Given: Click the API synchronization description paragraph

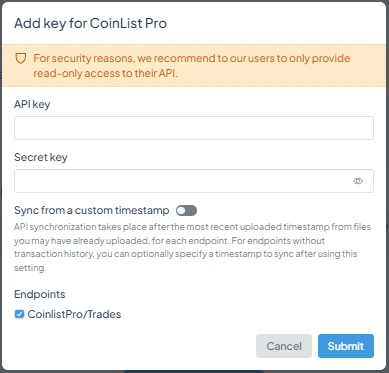Looking at the screenshot, I should [x=192, y=247].
